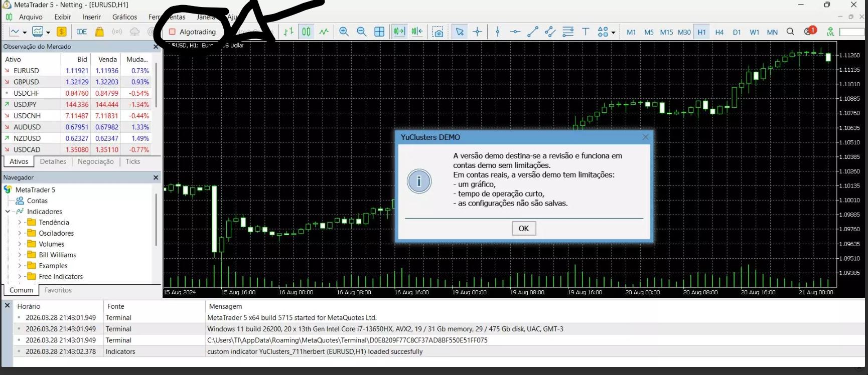Expand the Bill Williams folder
The width and height of the screenshot is (868, 375).
tap(20, 255)
